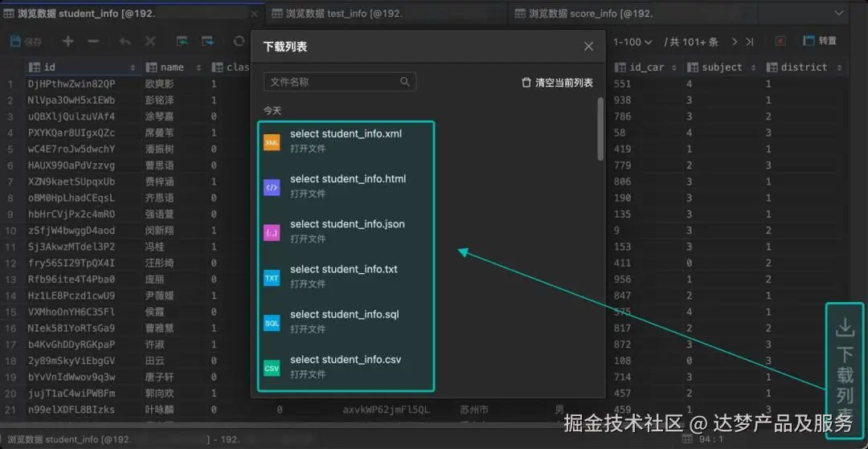Screen dimensions: 868x449
Task: Sort by the district column arrows
Action: pos(839,67)
